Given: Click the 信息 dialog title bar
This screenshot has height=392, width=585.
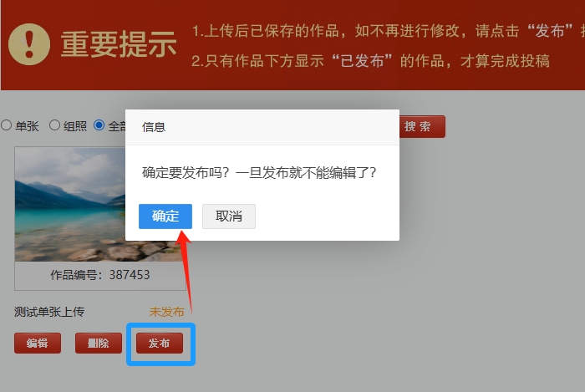Looking at the screenshot, I should [262, 127].
